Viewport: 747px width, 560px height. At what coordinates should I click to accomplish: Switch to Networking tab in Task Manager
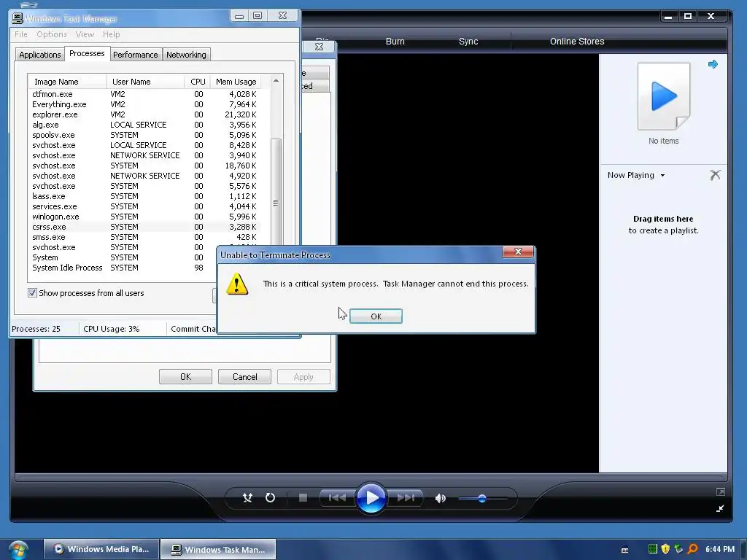point(186,55)
